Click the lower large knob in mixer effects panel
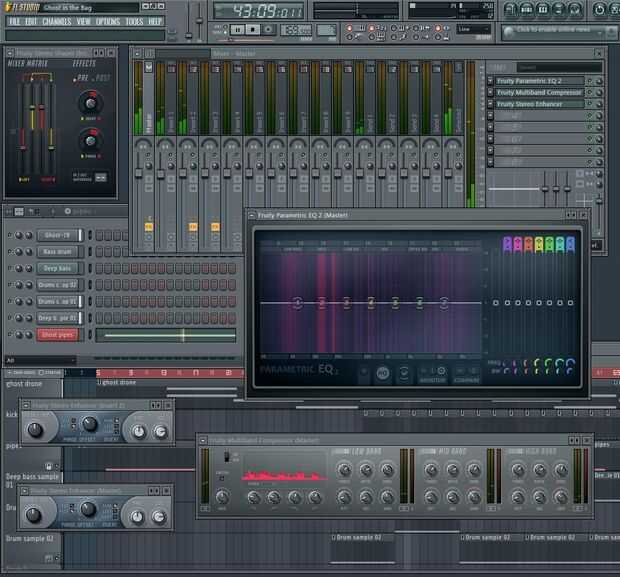Image resolution: width=620 pixels, height=577 pixels. click(91, 140)
